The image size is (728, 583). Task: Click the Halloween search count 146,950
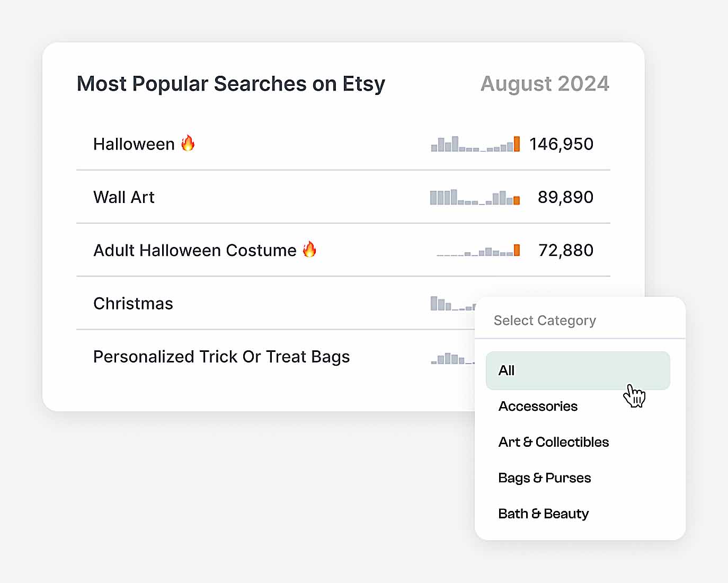pos(561,144)
